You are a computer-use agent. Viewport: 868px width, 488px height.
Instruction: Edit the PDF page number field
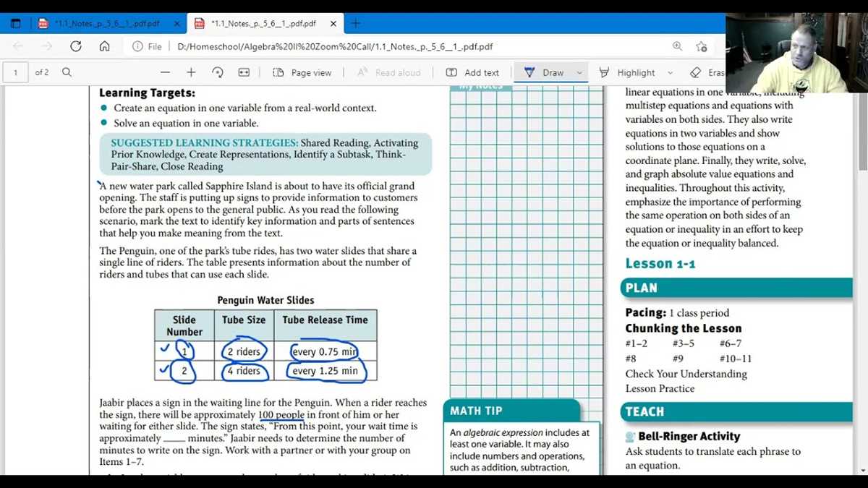pyautogui.click(x=16, y=72)
